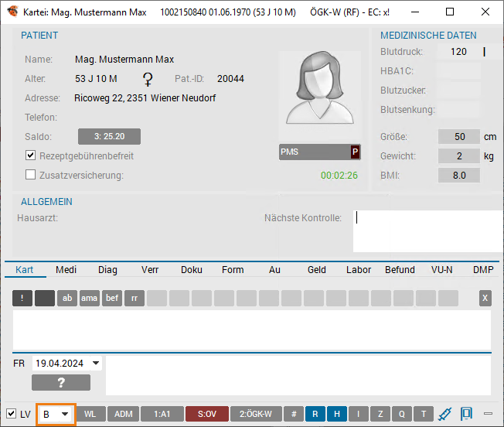Select the Form tab
Viewport: 504px width, 427px height.
[233, 269]
